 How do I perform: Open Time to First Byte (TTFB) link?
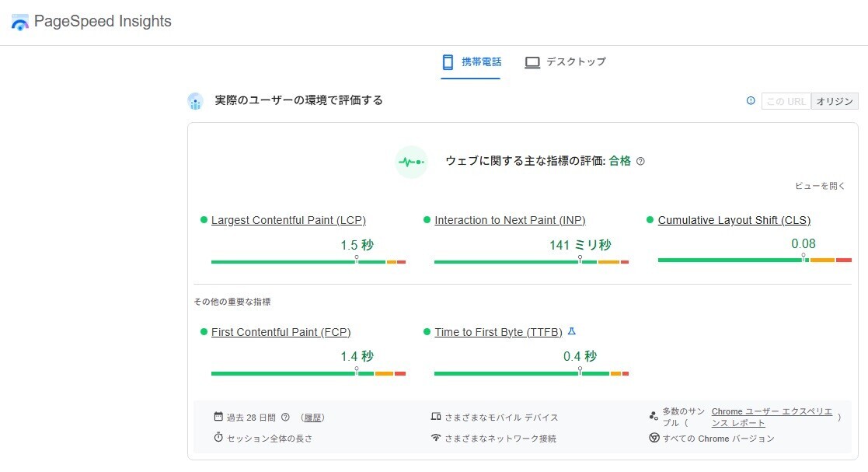pyautogui.click(x=498, y=332)
